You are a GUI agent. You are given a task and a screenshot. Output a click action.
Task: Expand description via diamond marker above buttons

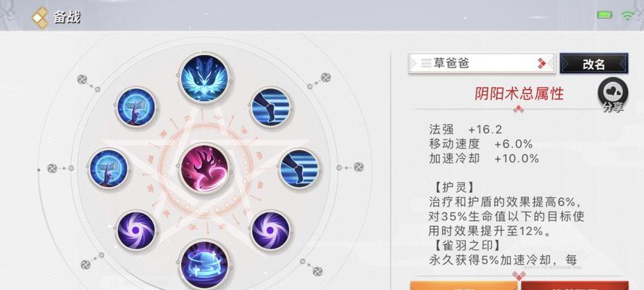[519, 275]
